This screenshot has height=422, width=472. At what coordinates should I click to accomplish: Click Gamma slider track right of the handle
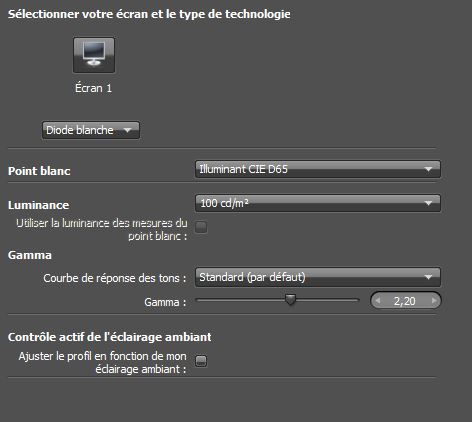(327, 300)
